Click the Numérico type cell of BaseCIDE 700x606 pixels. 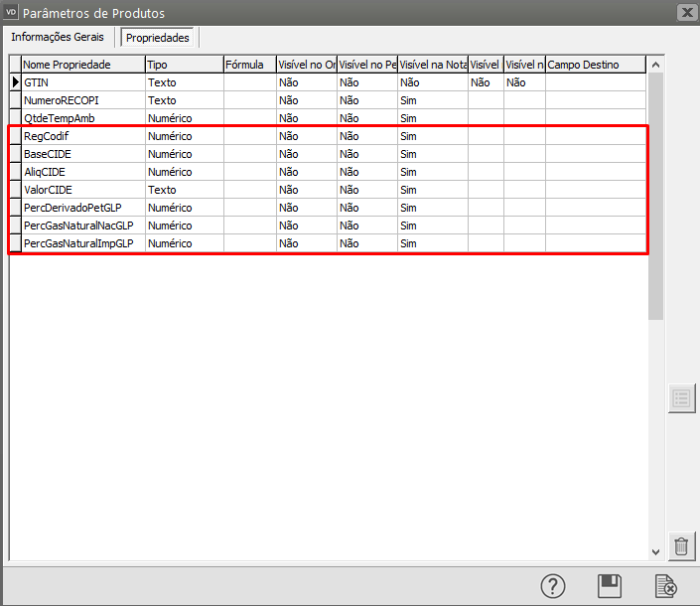185,154
